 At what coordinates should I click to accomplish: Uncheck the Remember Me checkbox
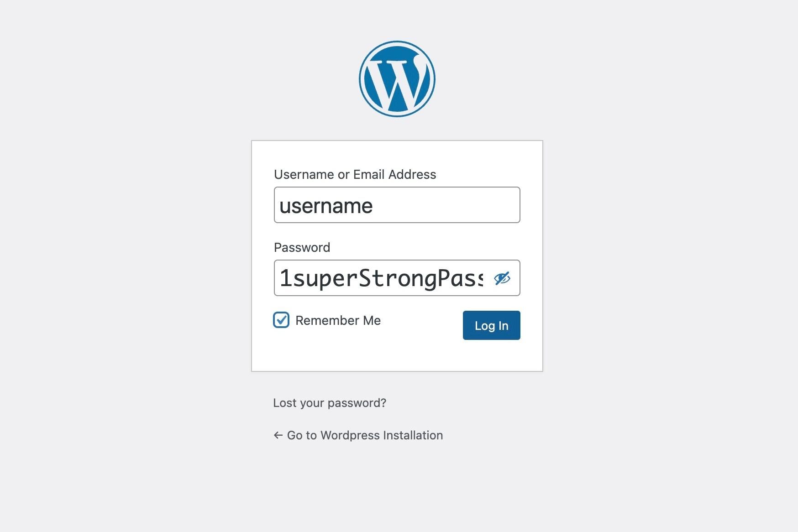281,320
